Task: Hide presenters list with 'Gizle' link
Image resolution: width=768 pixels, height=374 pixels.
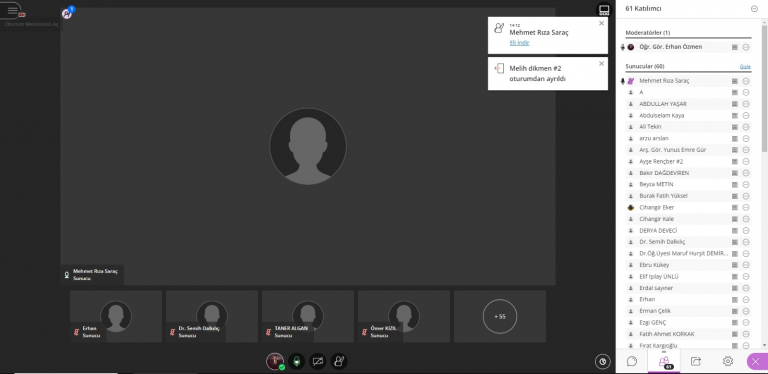Action: pyautogui.click(x=745, y=66)
